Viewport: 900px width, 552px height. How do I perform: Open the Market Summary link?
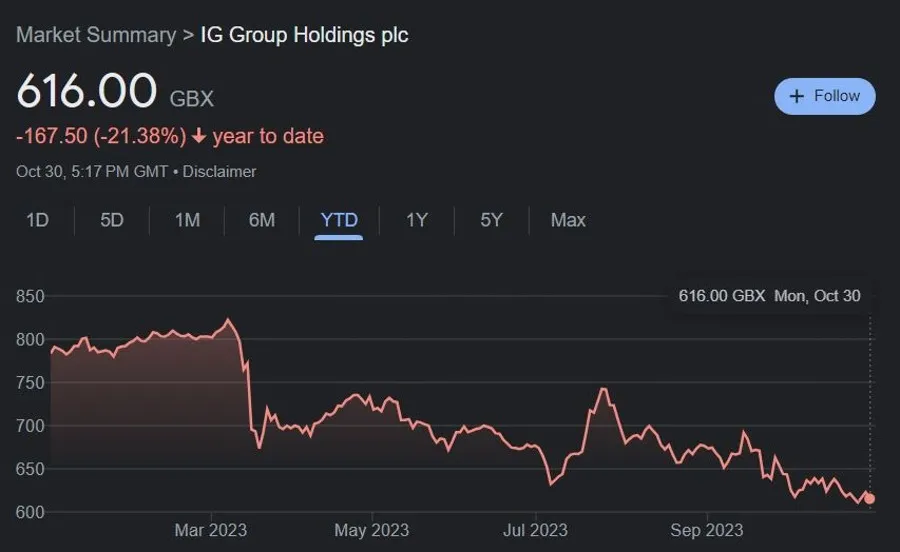pos(96,35)
